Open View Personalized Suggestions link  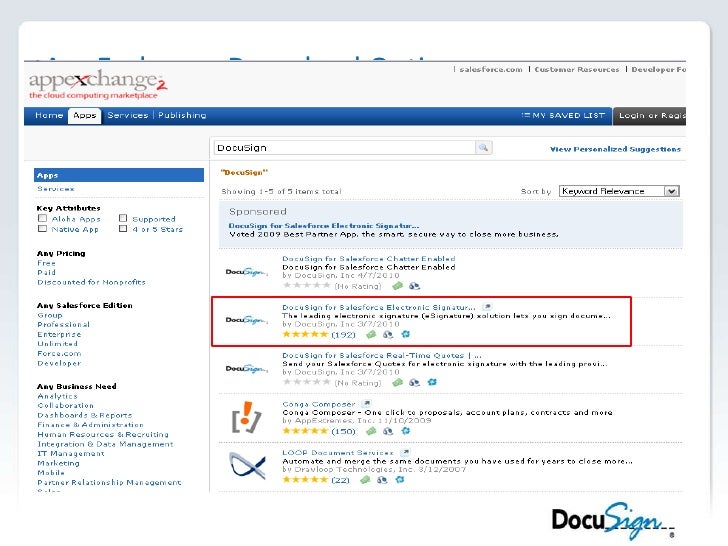tap(615, 149)
